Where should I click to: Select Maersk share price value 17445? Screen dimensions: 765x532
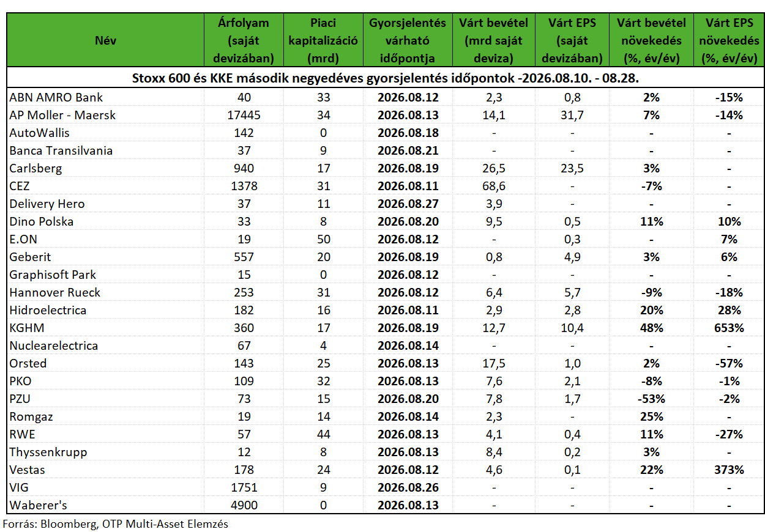click(x=244, y=115)
